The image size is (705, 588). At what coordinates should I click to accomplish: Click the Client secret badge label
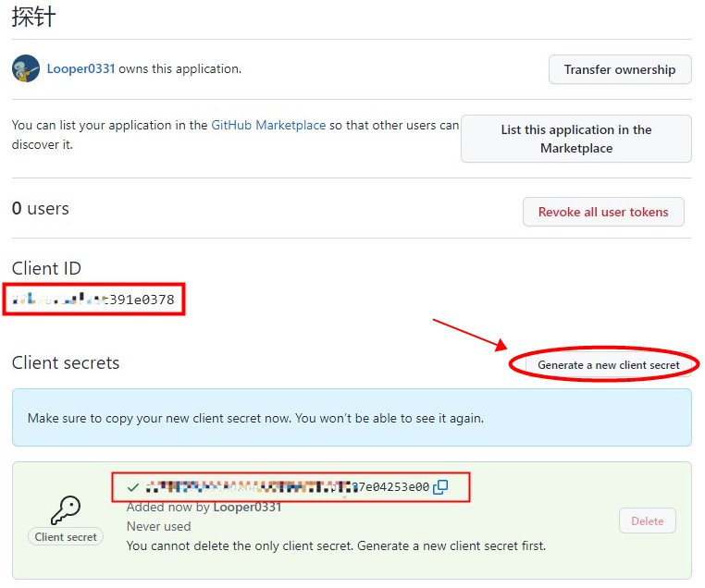click(x=66, y=536)
